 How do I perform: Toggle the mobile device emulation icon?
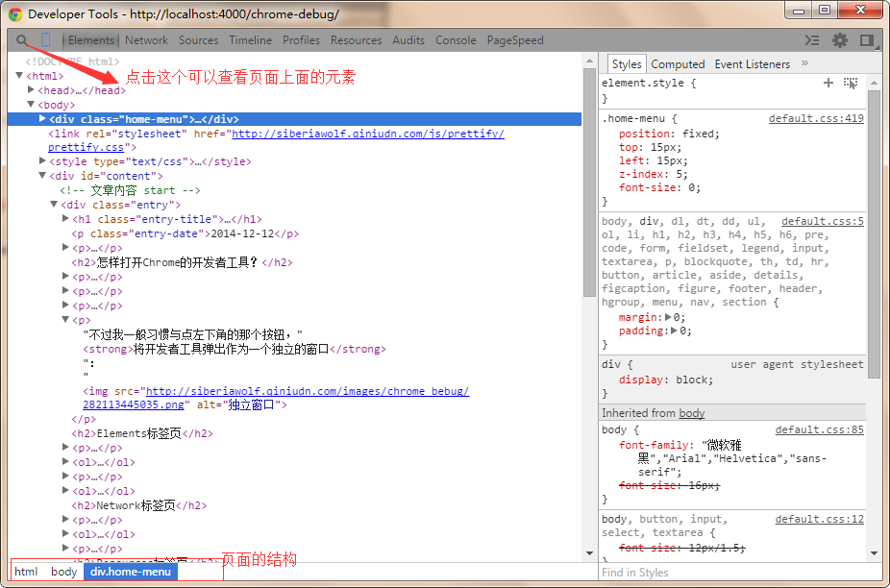(46, 40)
